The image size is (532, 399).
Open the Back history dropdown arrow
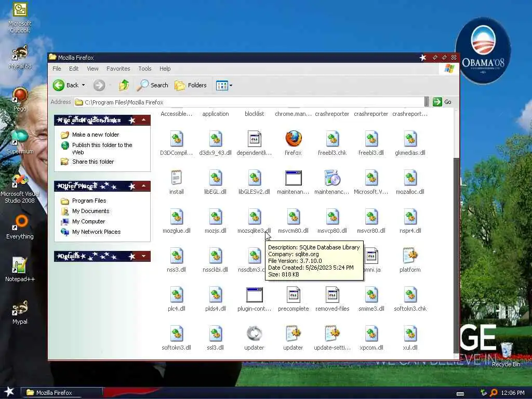pyautogui.click(x=84, y=85)
